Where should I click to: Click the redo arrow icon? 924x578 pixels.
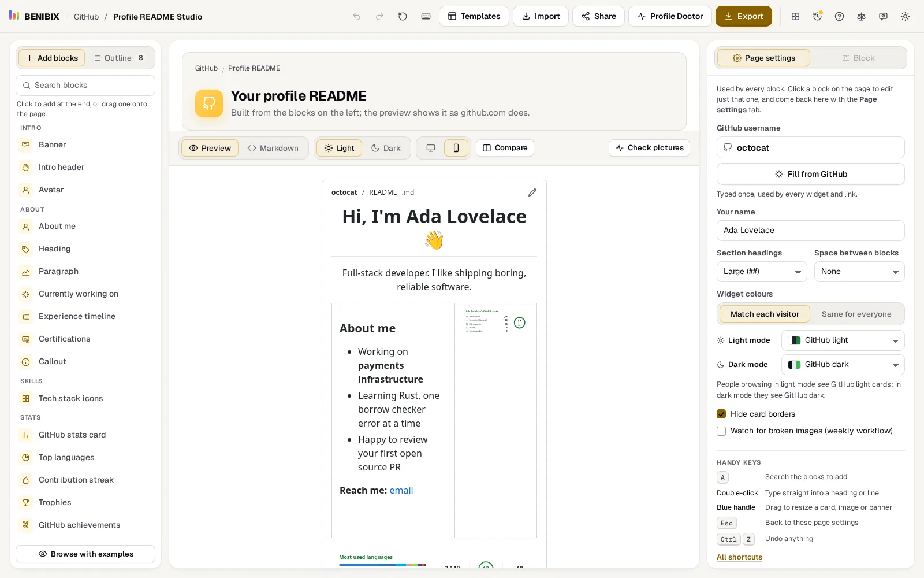coord(379,16)
